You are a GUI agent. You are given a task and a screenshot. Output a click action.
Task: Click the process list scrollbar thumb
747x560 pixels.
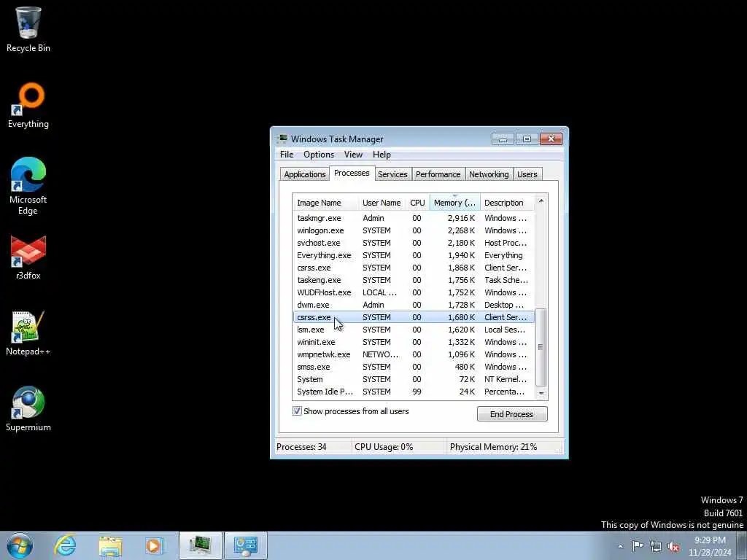coord(541,346)
